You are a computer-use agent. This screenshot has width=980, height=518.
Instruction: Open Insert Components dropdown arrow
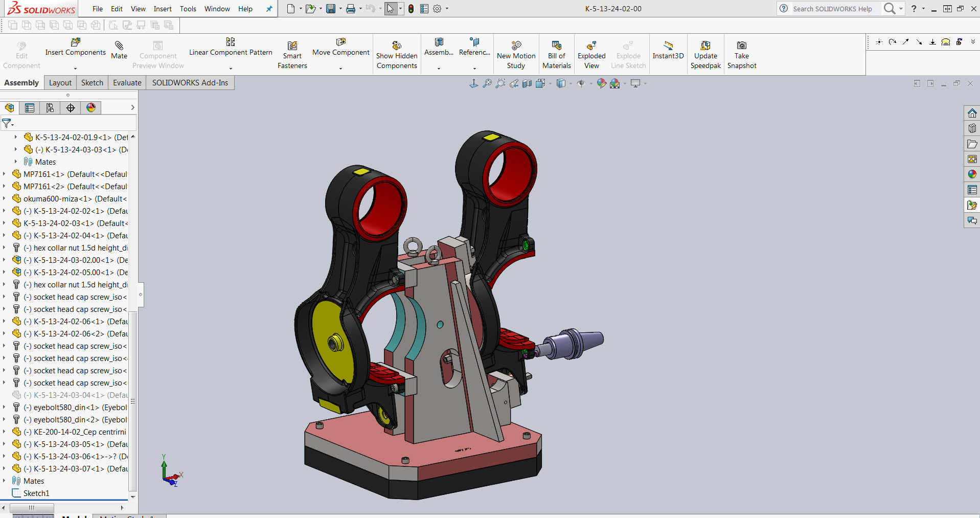click(x=75, y=68)
